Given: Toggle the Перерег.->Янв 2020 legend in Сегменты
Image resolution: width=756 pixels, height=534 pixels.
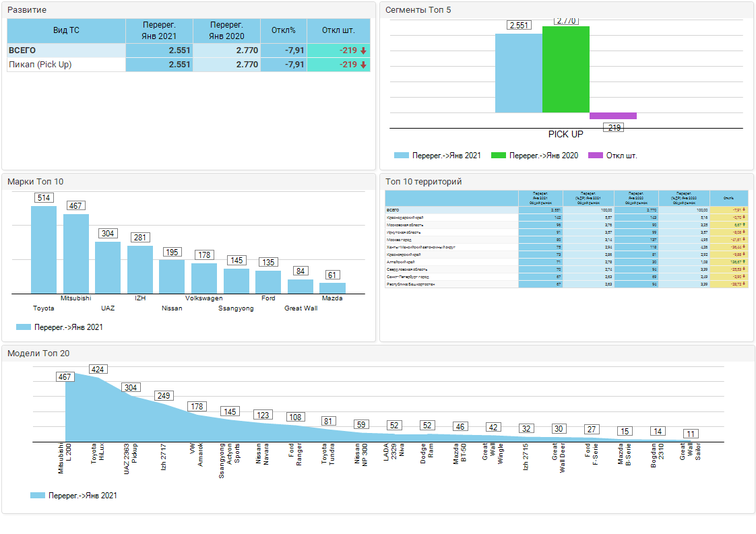Looking at the screenshot, I should (534, 156).
